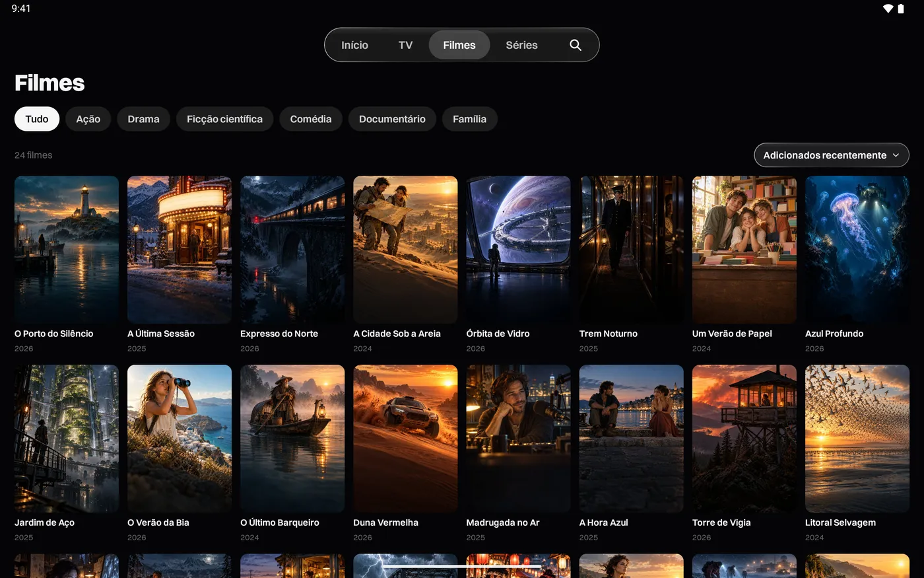Go to the Início tab
The image size is (924, 578).
(x=354, y=45)
